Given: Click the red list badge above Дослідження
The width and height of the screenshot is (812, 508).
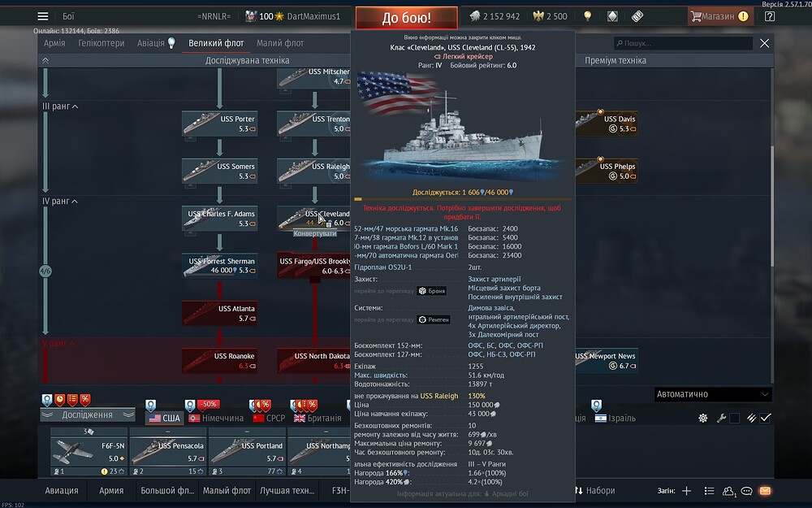Looking at the screenshot, I should (x=72, y=400).
